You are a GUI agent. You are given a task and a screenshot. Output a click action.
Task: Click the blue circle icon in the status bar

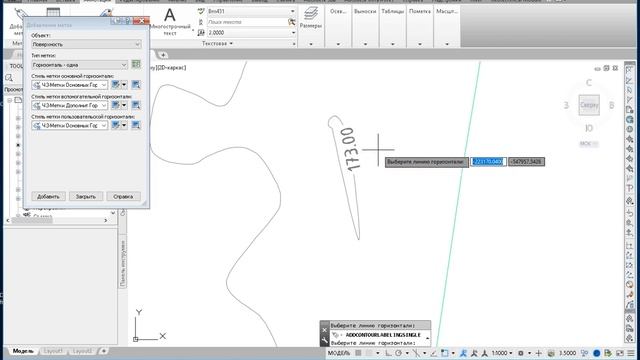coord(597,353)
